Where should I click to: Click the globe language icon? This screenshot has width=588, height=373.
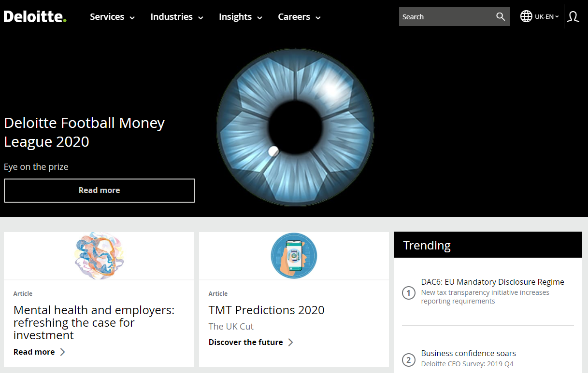526,16
